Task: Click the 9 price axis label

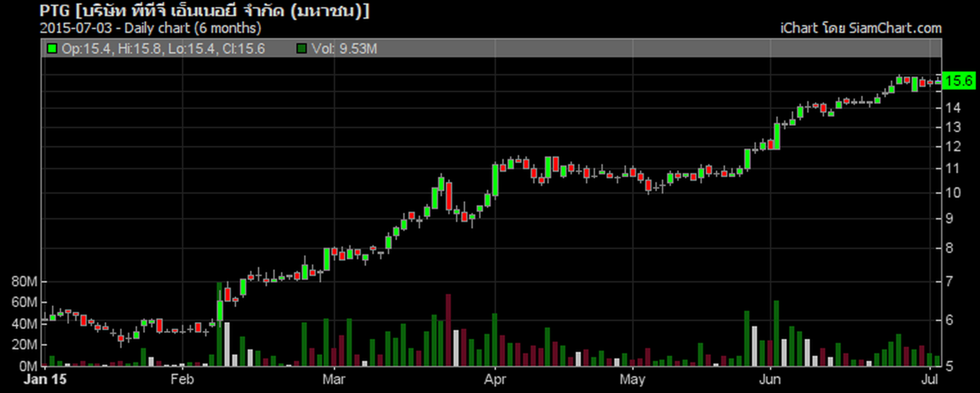Action: 949,218
